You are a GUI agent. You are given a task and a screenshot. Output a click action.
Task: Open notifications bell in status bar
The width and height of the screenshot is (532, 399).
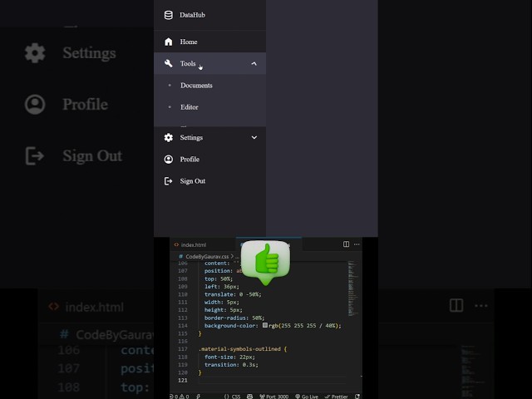(357, 397)
